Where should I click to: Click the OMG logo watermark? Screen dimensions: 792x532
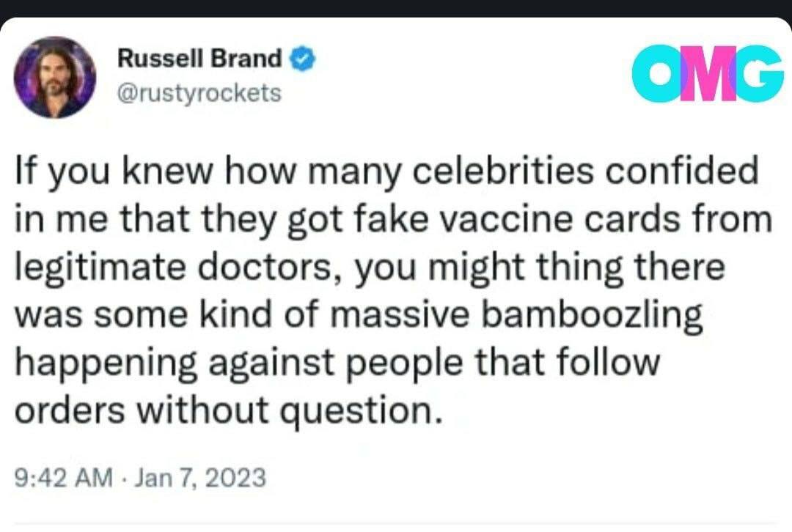point(707,74)
